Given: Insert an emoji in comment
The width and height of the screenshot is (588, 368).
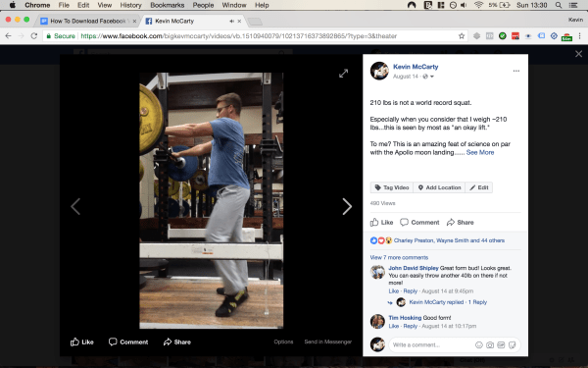Looking at the screenshot, I should [479, 344].
